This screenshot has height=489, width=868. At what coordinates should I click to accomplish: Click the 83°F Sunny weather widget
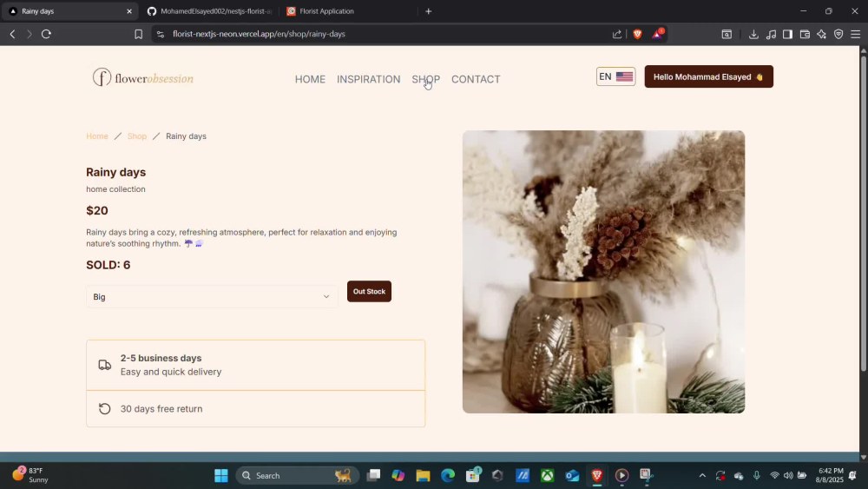pos(30,475)
